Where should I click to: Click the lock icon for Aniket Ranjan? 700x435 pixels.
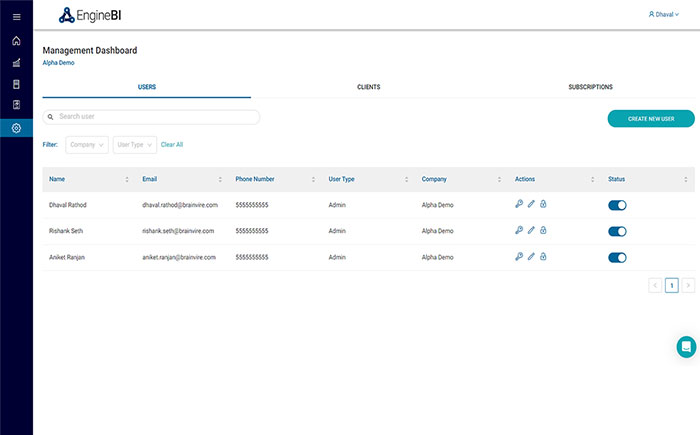543,256
